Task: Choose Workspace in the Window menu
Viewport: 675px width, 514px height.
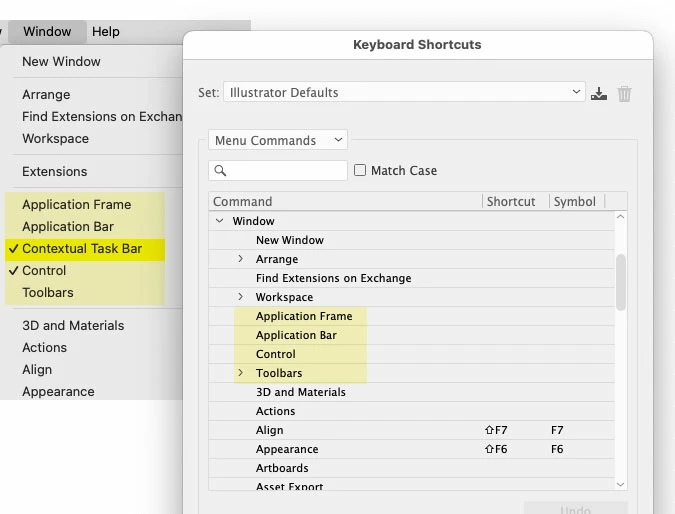Action: [x=56, y=139]
